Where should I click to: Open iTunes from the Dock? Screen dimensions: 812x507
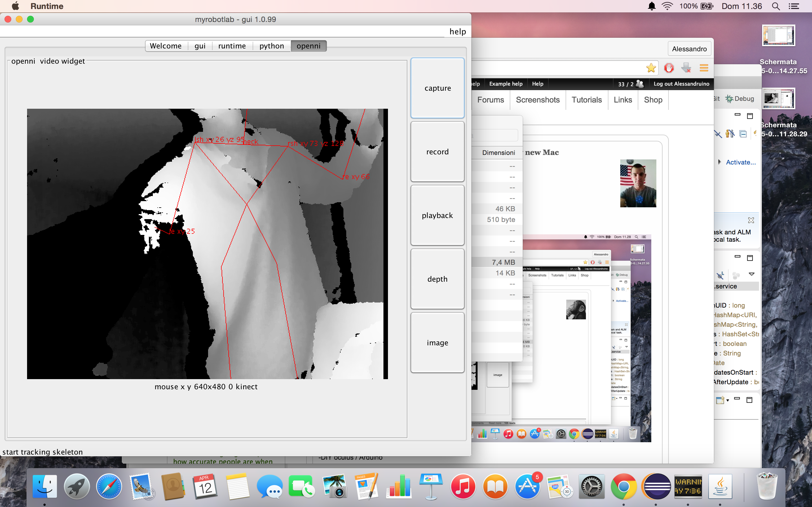pos(463,486)
